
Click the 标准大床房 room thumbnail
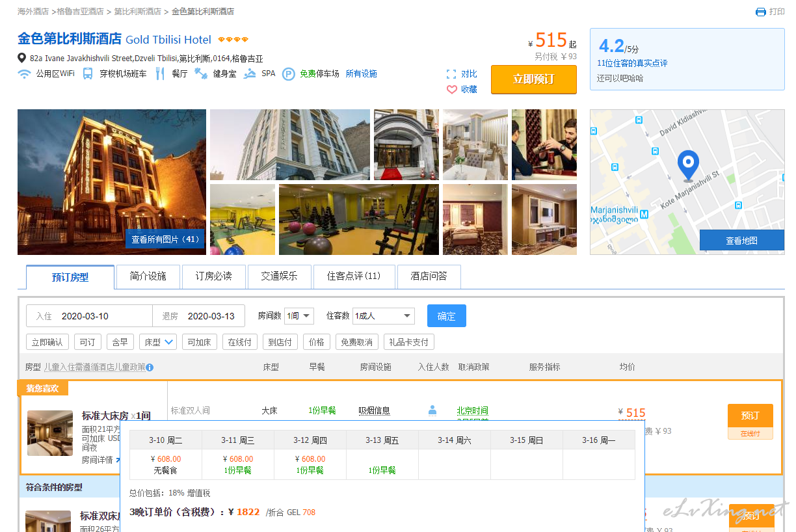click(x=50, y=433)
